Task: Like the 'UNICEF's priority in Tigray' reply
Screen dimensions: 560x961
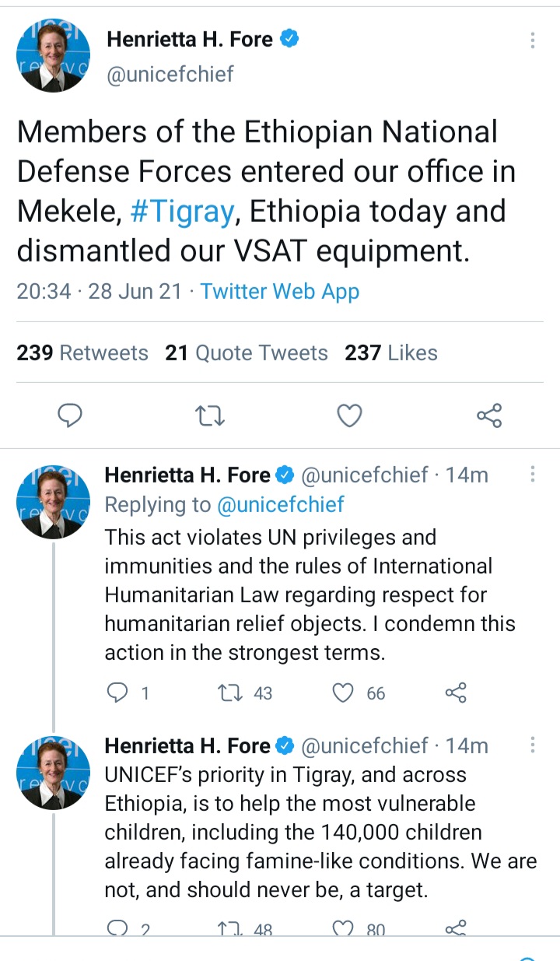Action: point(343,928)
